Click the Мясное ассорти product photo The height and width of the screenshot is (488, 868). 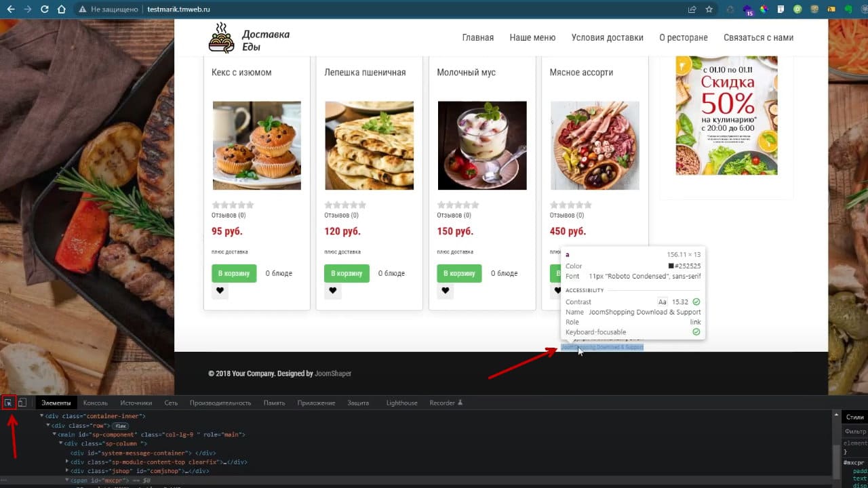click(x=595, y=145)
